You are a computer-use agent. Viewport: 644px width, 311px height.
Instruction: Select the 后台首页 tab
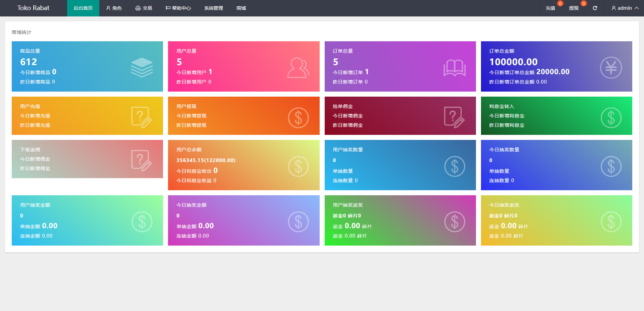point(83,8)
